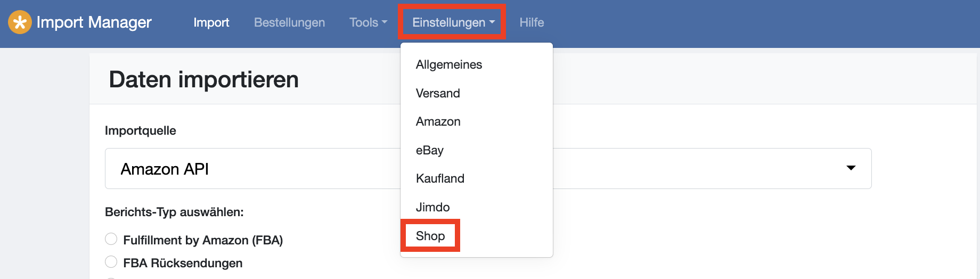Click the Tools menu caret arrow
The height and width of the screenshot is (279, 980).
click(385, 22)
